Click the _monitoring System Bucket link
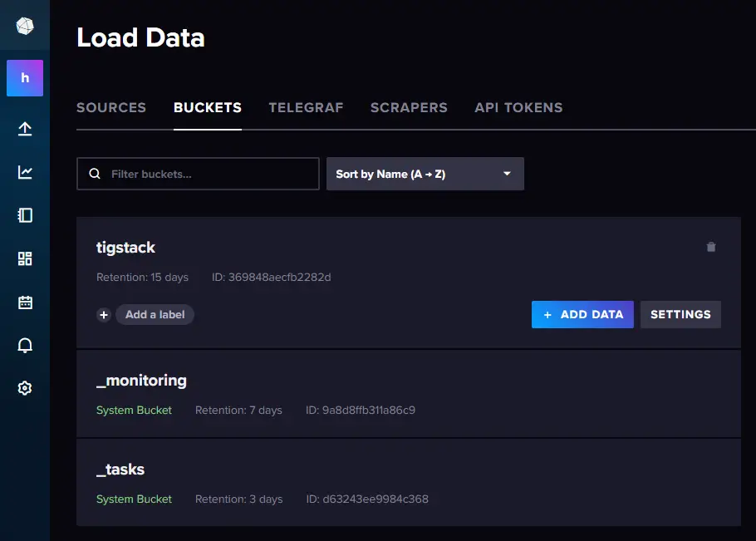The height and width of the screenshot is (541, 756). 134,410
